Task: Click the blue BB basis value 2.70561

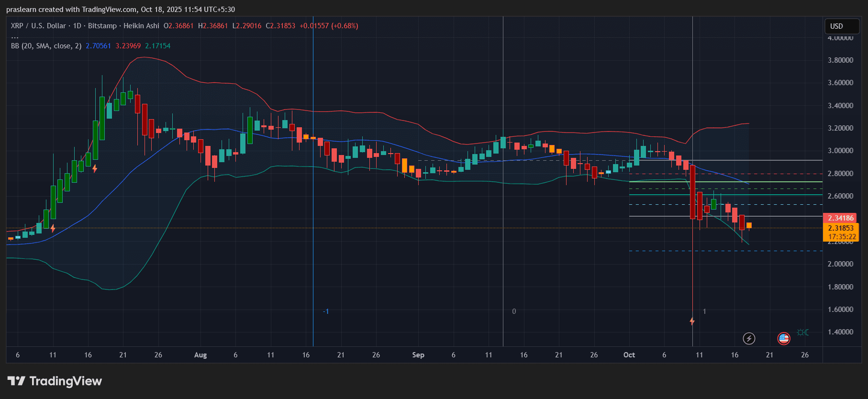Action: click(98, 46)
